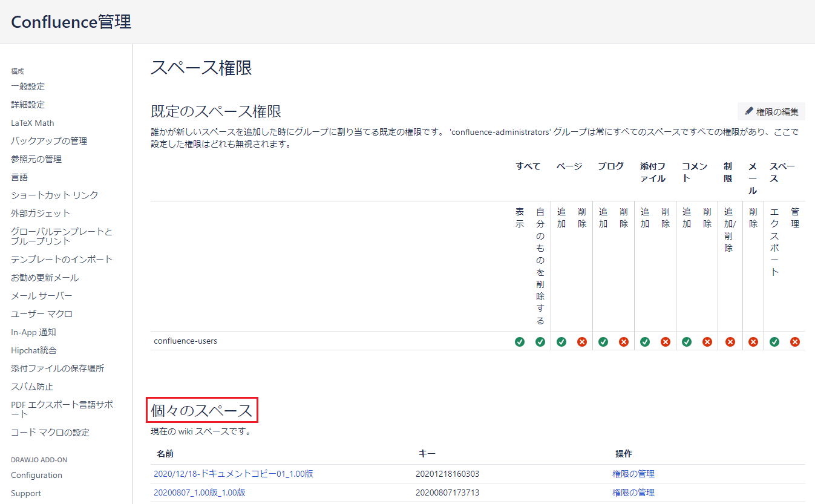Click the green check under ブログ 追加
This screenshot has height=504, width=815.
coord(603,342)
